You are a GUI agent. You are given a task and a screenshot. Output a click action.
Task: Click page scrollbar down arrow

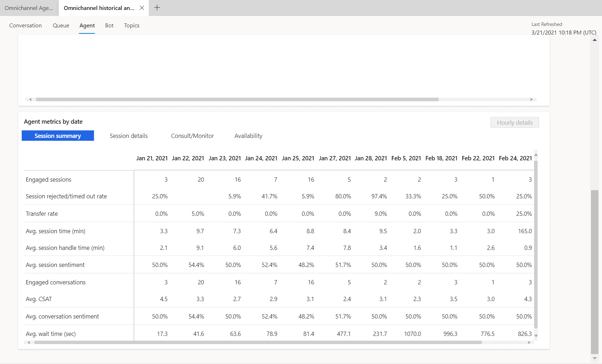(x=595, y=358)
